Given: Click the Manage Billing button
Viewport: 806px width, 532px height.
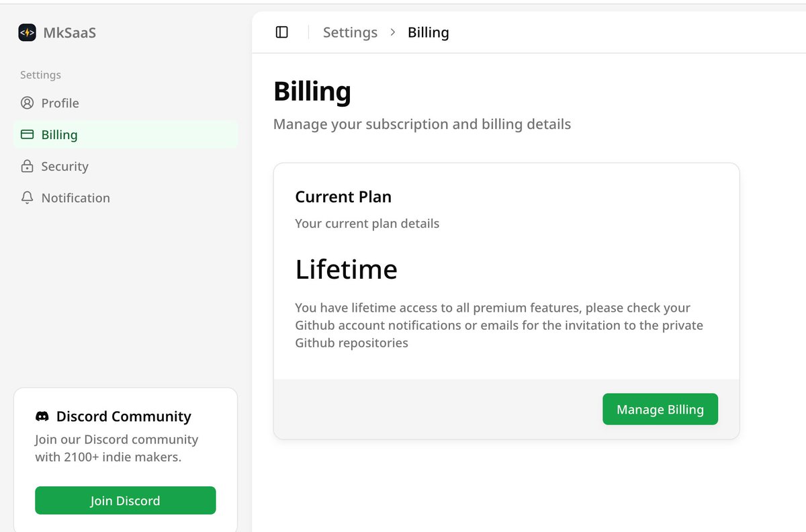Looking at the screenshot, I should tap(660, 409).
